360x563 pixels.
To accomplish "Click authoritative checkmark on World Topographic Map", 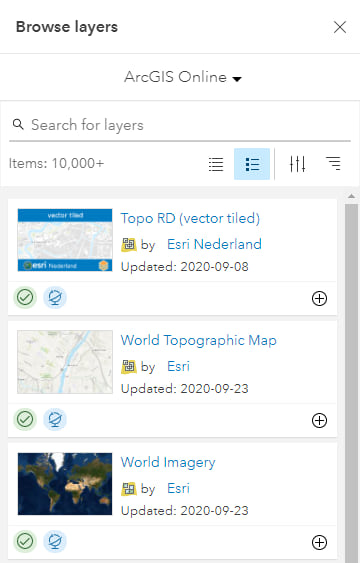I will (x=25, y=419).
